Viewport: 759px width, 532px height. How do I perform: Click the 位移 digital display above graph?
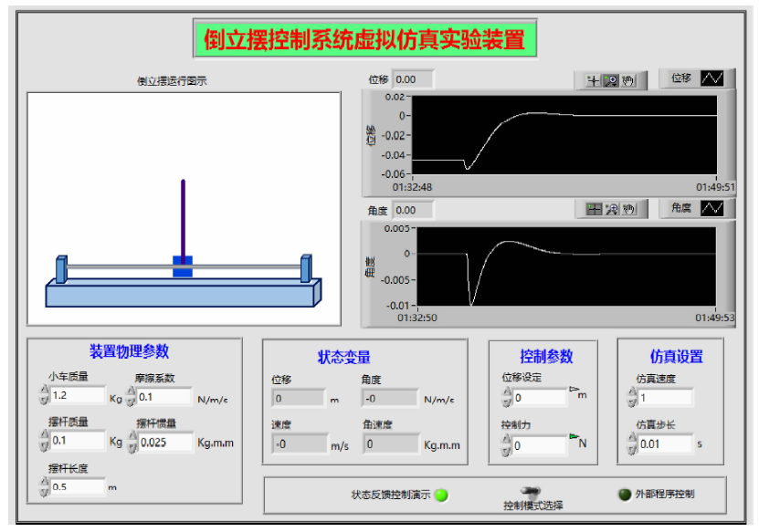(413, 79)
